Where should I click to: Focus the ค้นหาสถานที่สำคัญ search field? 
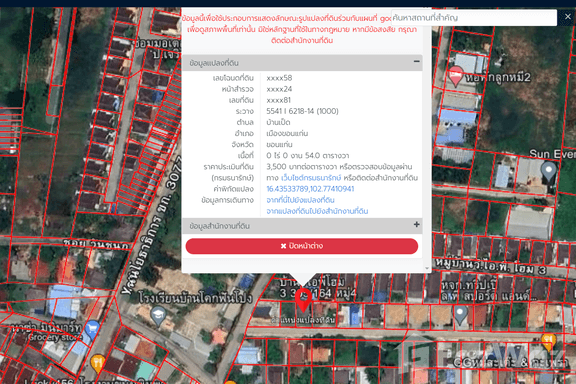pos(474,17)
